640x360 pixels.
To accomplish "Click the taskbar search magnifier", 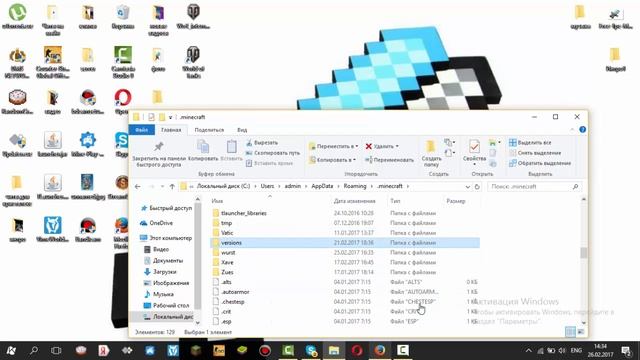I will coord(34,350).
